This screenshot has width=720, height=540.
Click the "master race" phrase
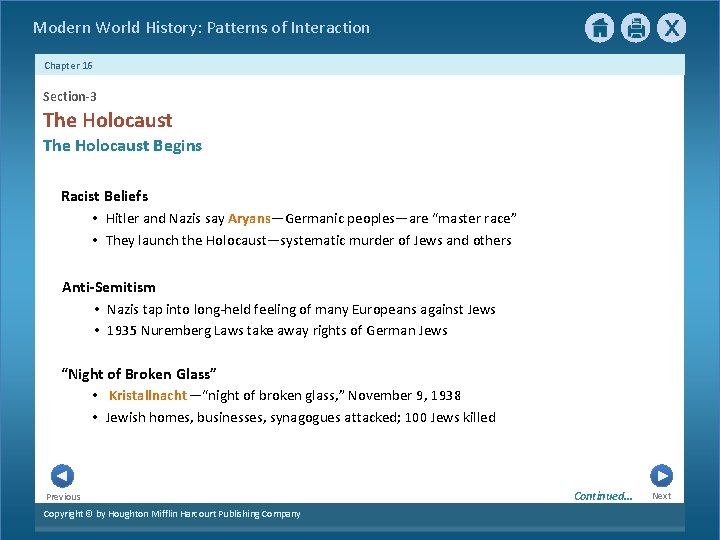(x=474, y=218)
